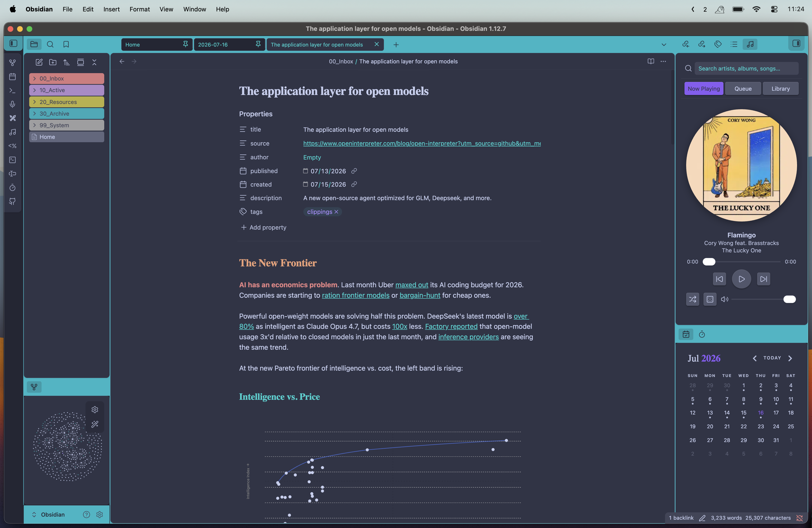The height and width of the screenshot is (528, 812).
Task: Click Add property
Action: (263, 227)
